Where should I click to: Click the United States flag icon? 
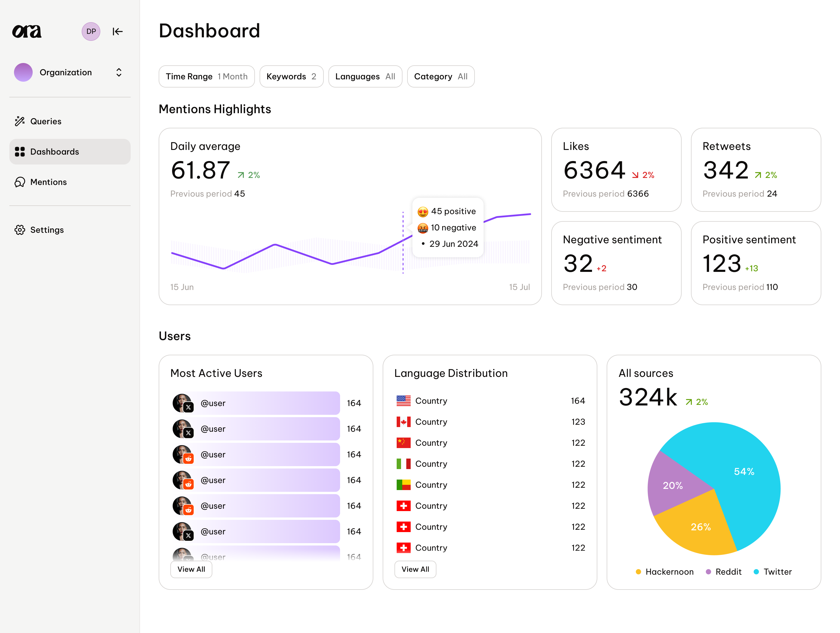403,401
